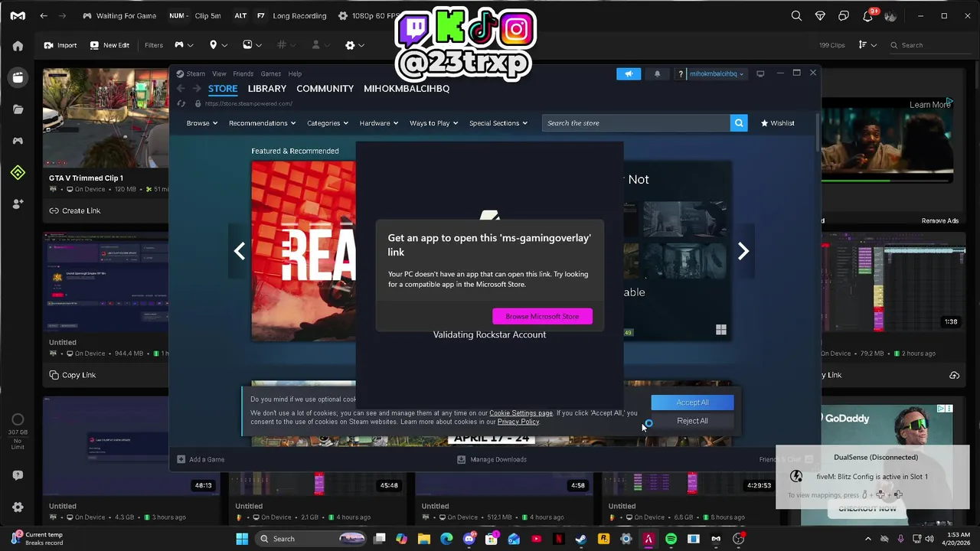Click Create Link under GTA V clip
The width and height of the screenshot is (980, 551).
[x=74, y=211]
